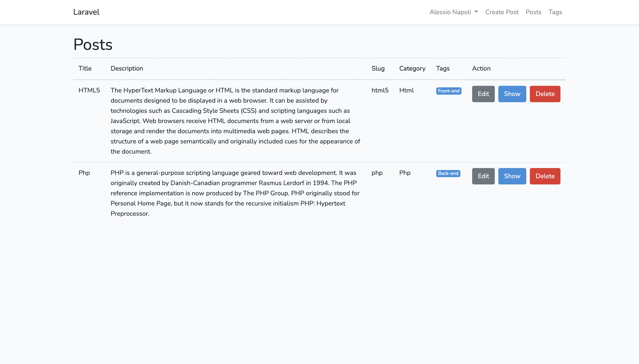Edit the HTML5 post
The height and width of the screenshot is (364, 639).
pos(483,94)
